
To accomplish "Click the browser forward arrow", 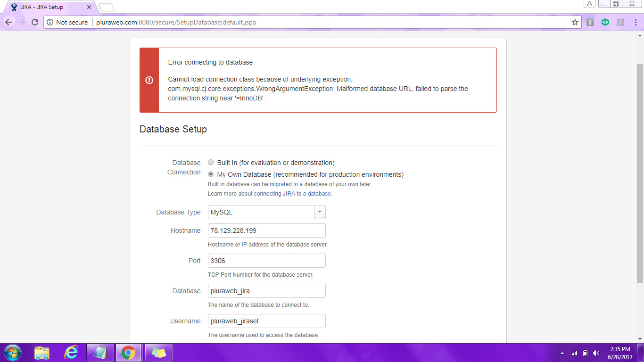I will pos(21,22).
